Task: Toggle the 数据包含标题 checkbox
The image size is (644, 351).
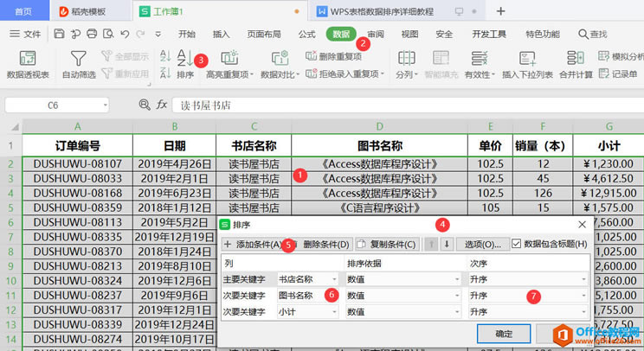Action: pos(516,244)
